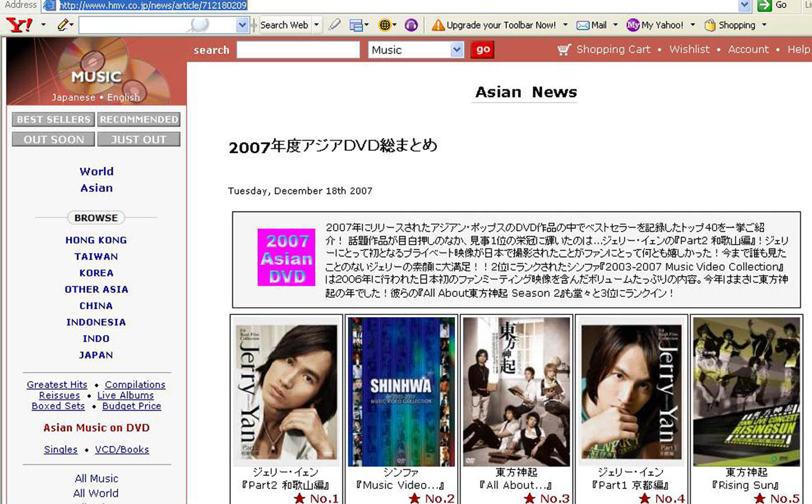The height and width of the screenshot is (504, 812).
Task: Open the Greatest Hits link
Action: (57, 384)
